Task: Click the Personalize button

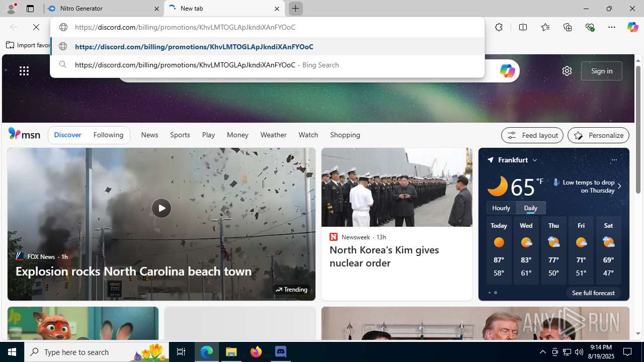Action: (x=598, y=135)
